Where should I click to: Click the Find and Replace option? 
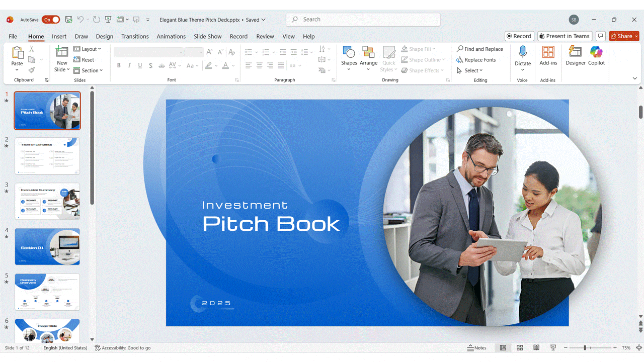[x=479, y=49]
